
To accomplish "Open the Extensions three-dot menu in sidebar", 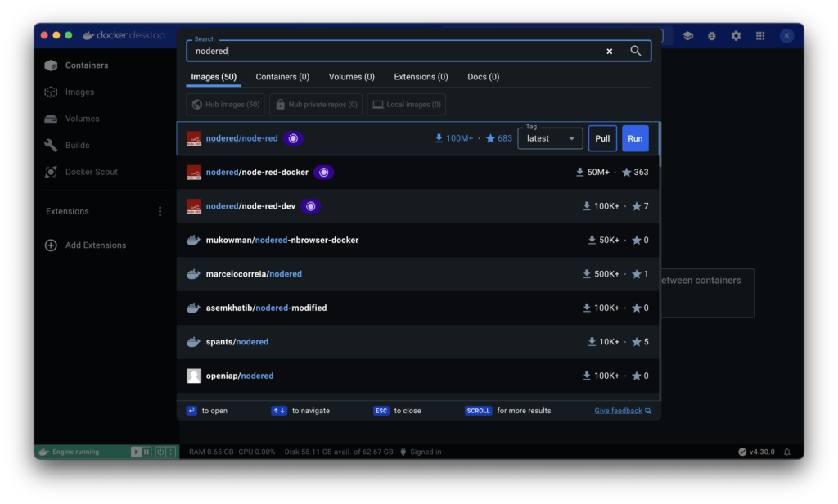I will [x=160, y=211].
